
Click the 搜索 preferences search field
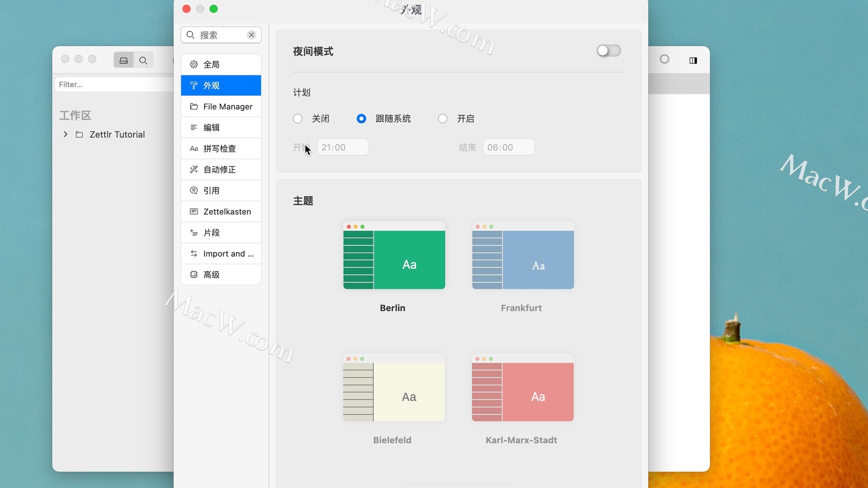pos(221,35)
